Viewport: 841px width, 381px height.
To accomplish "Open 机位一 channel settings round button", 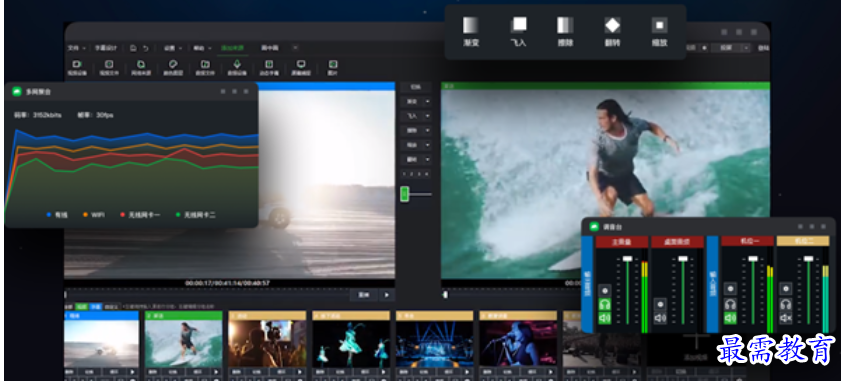I will (x=730, y=290).
